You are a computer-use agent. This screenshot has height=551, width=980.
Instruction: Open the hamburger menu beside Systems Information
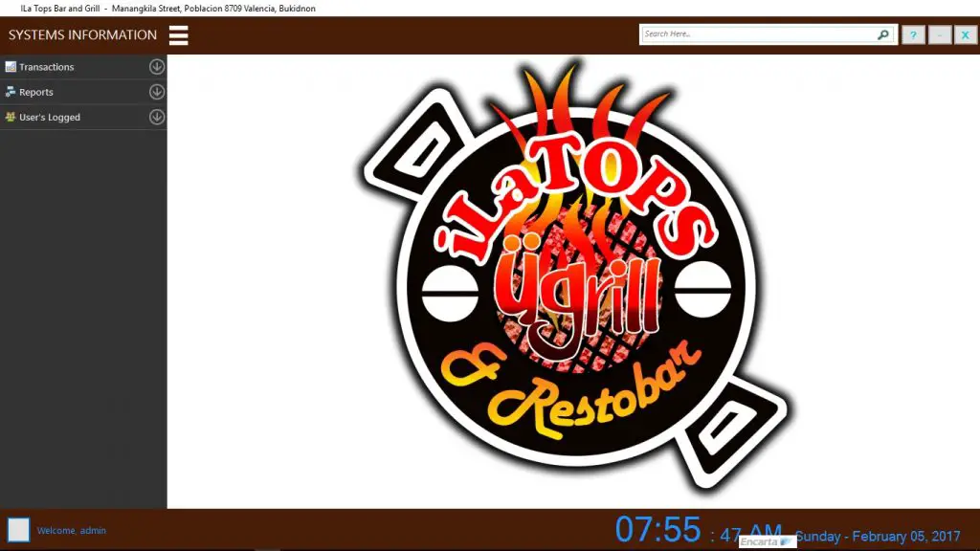pos(178,35)
